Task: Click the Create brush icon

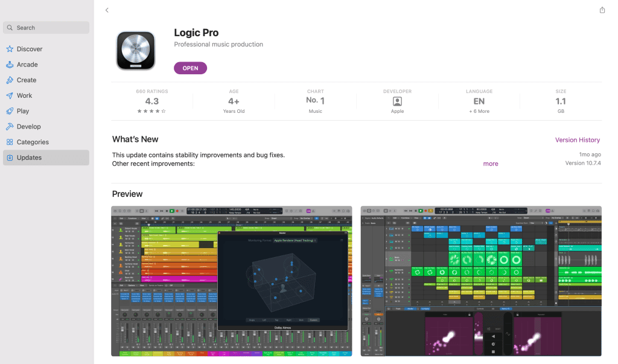Action: (x=10, y=80)
